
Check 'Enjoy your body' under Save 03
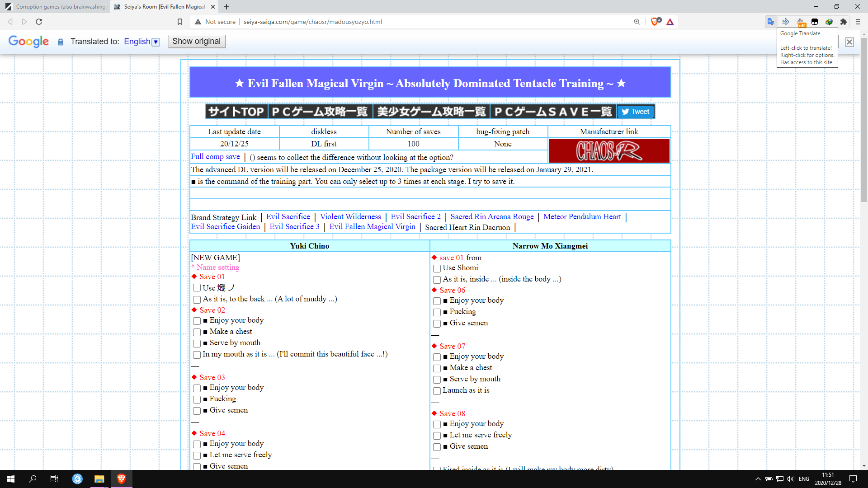[x=197, y=388]
